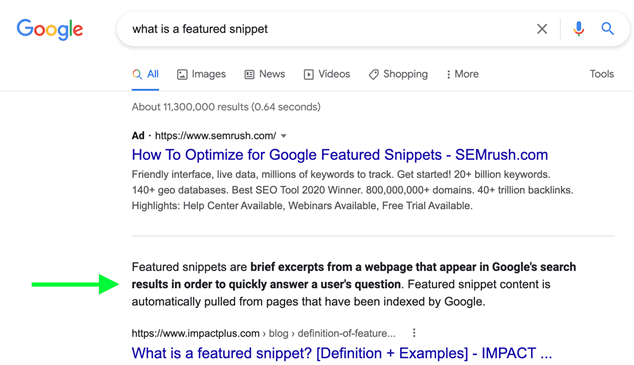The image size is (634, 365).
Task: Click the https://www.semrush.com/ ad URL
Action: 216,136
